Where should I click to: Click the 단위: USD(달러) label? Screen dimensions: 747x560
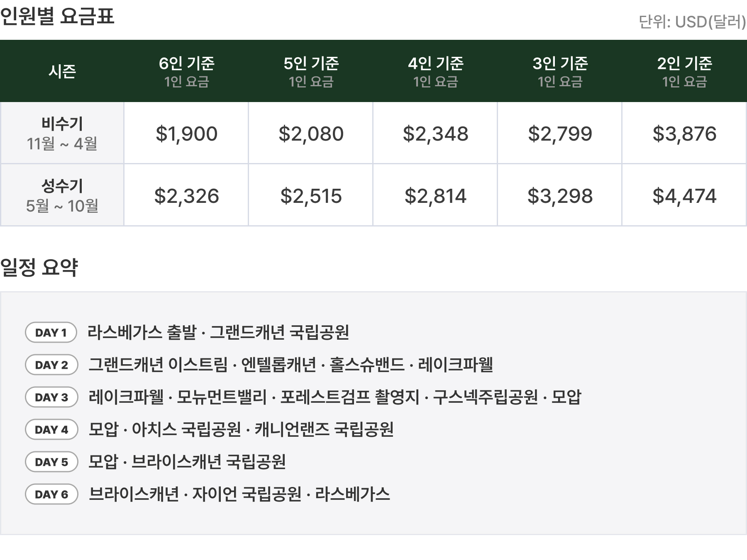pyautogui.click(x=692, y=22)
